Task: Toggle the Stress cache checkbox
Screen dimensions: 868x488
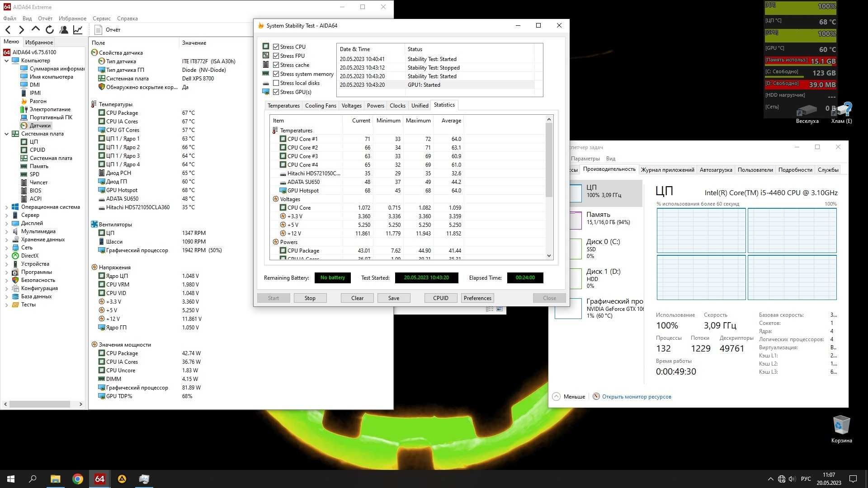Action: [x=276, y=65]
